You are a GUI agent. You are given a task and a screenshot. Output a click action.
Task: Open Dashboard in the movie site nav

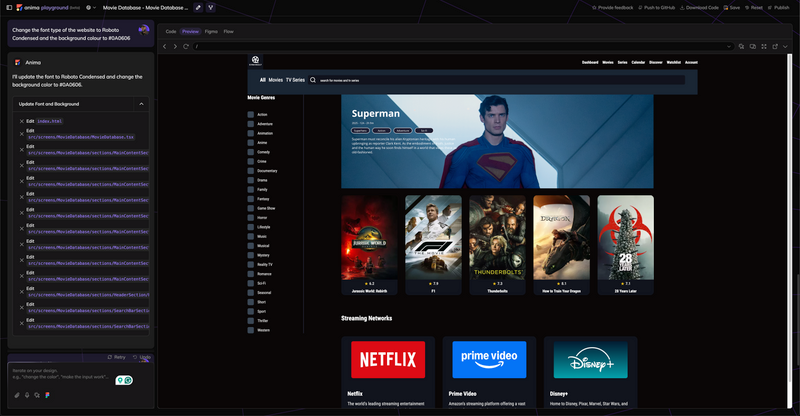tap(590, 62)
